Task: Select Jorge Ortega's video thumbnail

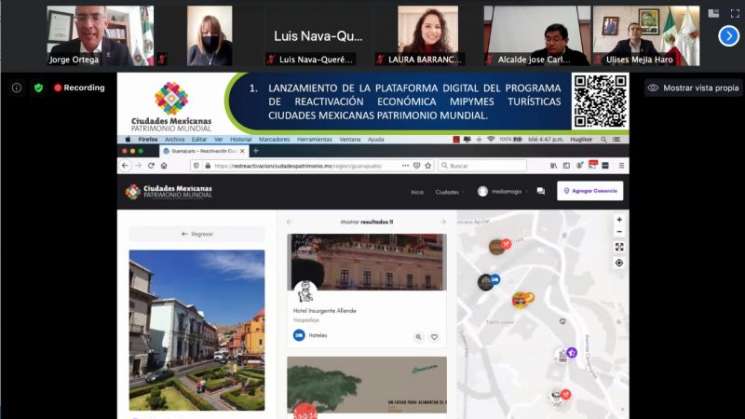Action: [x=100, y=36]
